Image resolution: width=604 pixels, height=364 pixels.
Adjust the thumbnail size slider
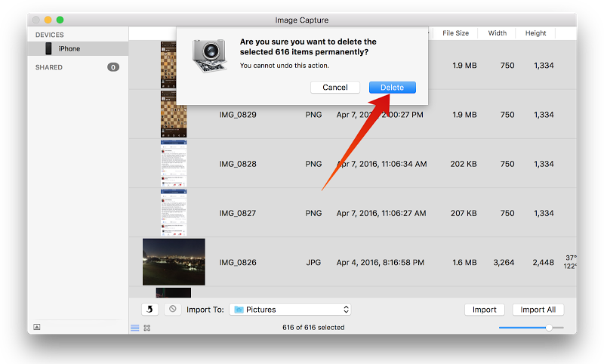549,328
